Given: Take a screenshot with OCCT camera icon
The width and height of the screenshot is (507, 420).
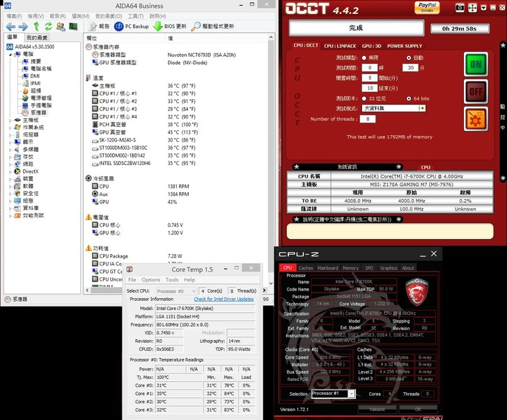Looking at the screenshot, I should pyautogui.click(x=460, y=8).
